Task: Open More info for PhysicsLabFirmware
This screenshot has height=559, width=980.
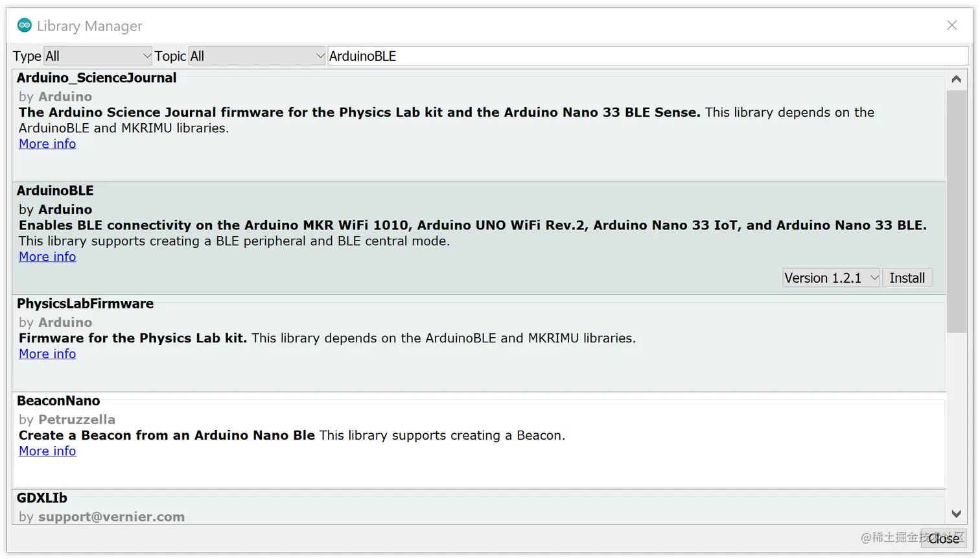Action: click(47, 353)
